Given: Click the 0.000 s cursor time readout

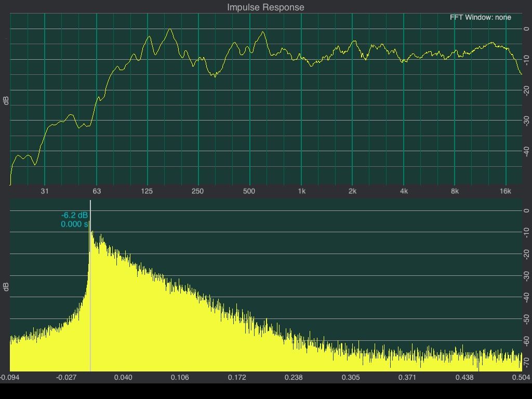Looking at the screenshot, I should point(74,224).
